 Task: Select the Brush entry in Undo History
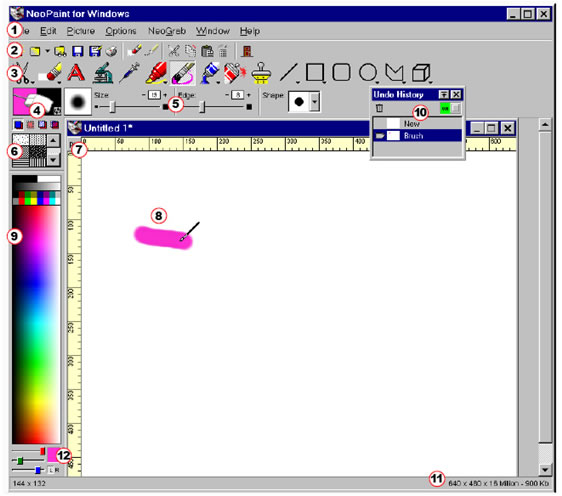point(418,136)
